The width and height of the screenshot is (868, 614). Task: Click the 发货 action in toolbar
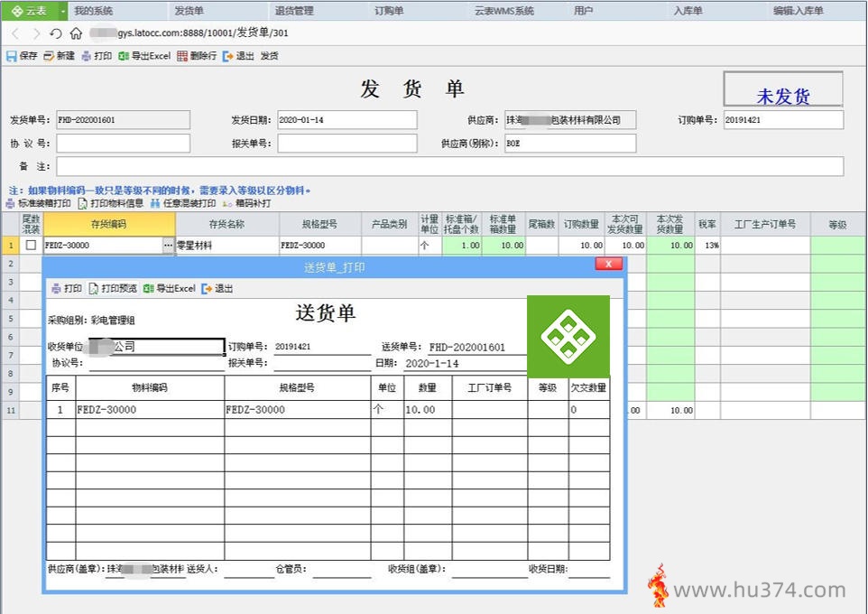(269, 56)
